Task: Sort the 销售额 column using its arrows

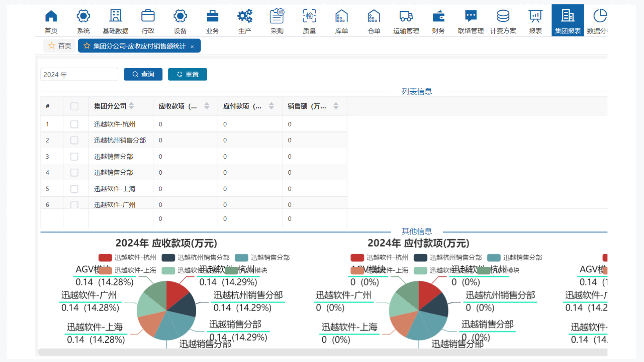Action: pos(336,106)
